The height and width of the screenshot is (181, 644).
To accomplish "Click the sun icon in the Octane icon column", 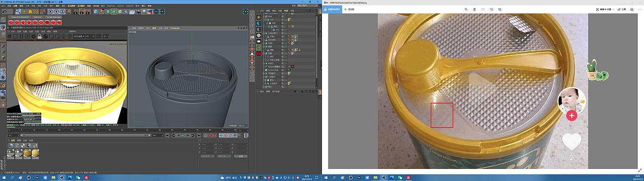I will click(259, 17).
